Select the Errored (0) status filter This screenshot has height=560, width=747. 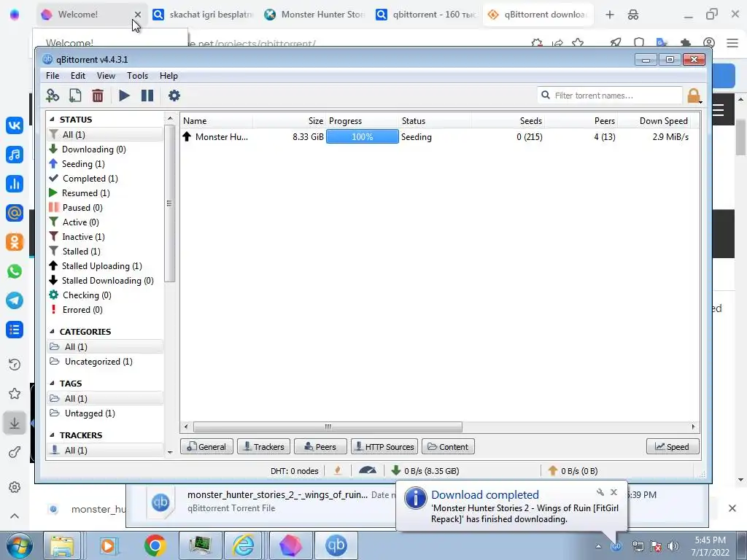[105, 309]
